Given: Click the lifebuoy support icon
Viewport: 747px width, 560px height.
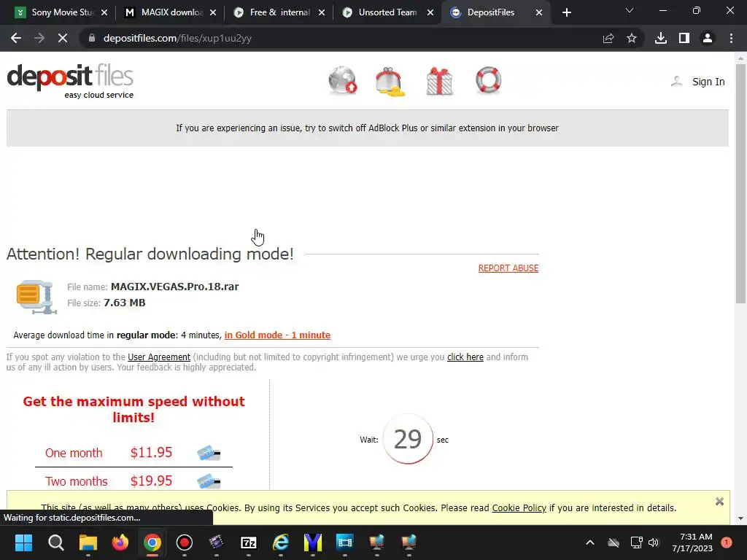Looking at the screenshot, I should click(488, 80).
